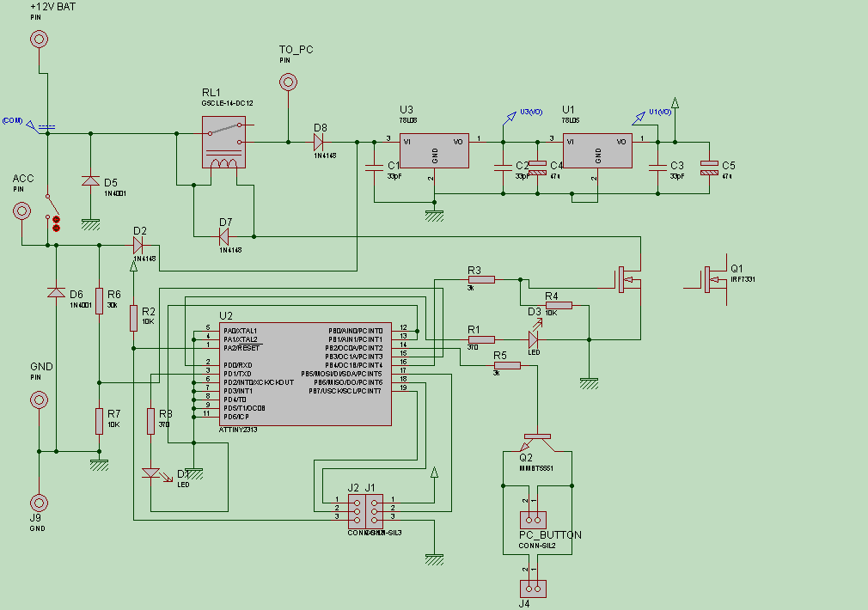Select diode D7 across relay coil
868x610 pixels.
(x=223, y=237)
